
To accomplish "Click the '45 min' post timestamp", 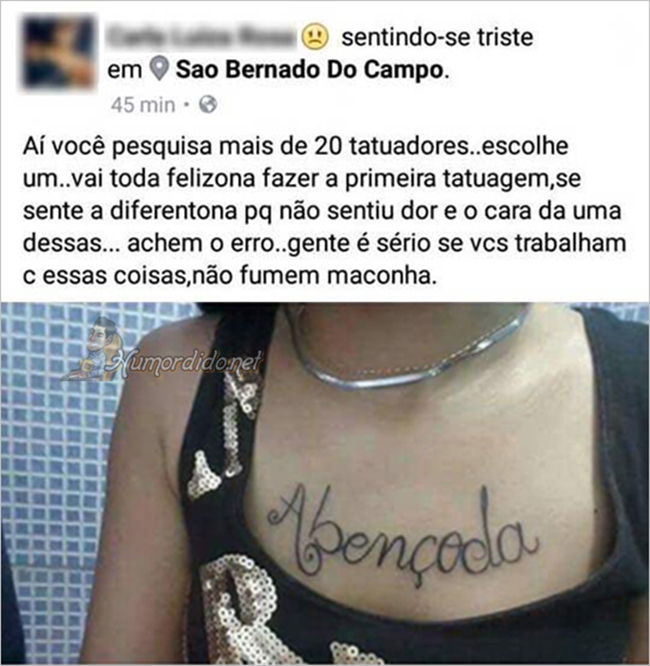I will tap(143, 105).
